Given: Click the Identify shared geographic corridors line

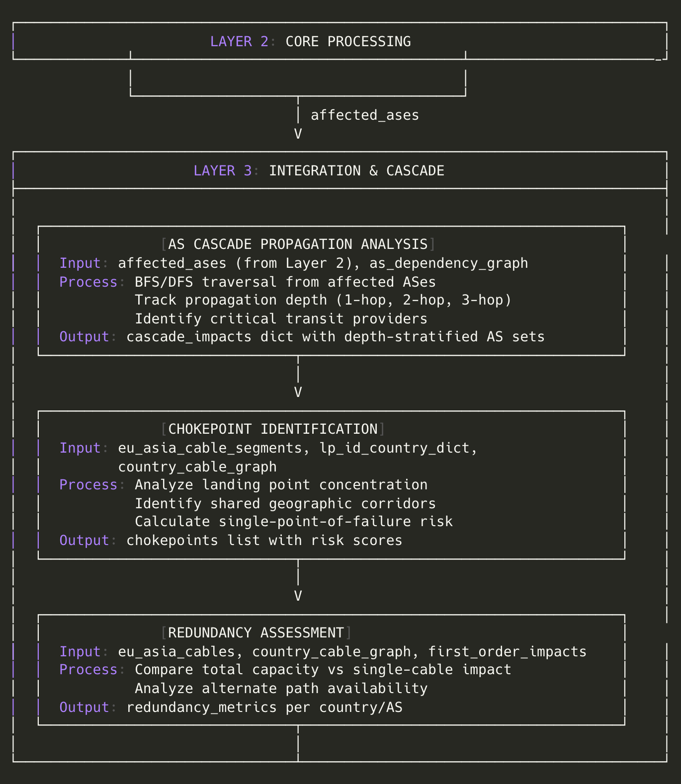Looking at the screenshot, I should pyautogui.click(x=285, y=504).
